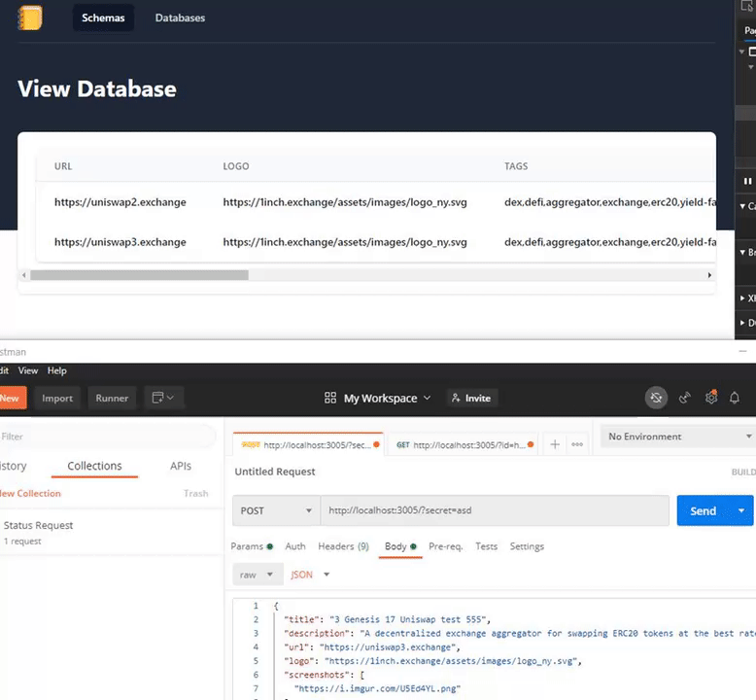Screen dimensions: 756x700
Task: Open the Settings request tab
Action: (527, 546)
